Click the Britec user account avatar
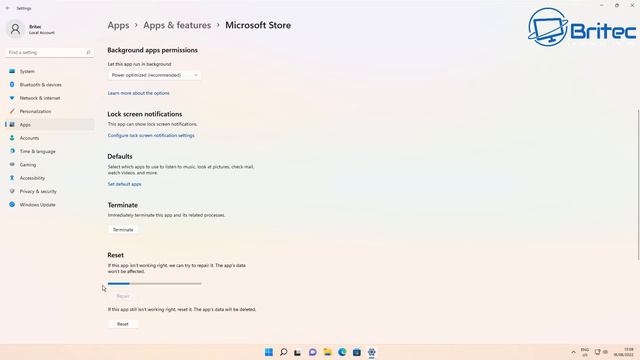Screen dimensions: 640x360 (16, 29)
